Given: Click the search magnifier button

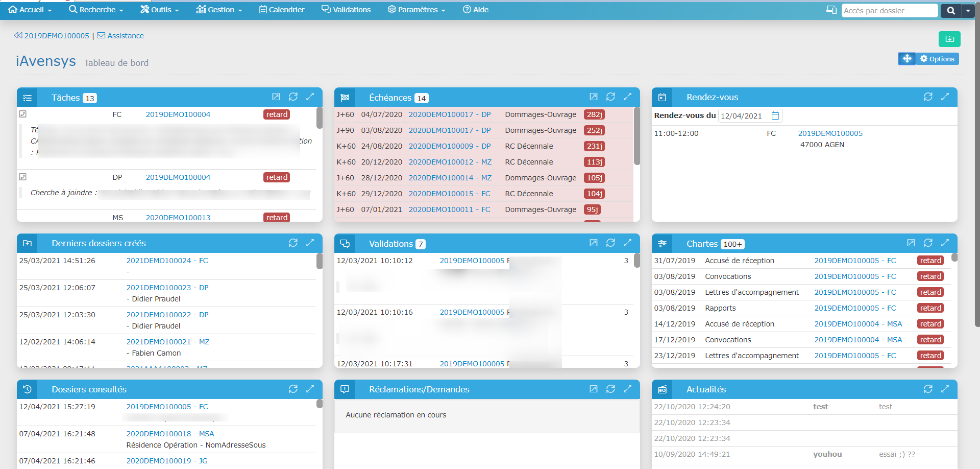Looking at the screenshot, I should click(x=951, y=10).
